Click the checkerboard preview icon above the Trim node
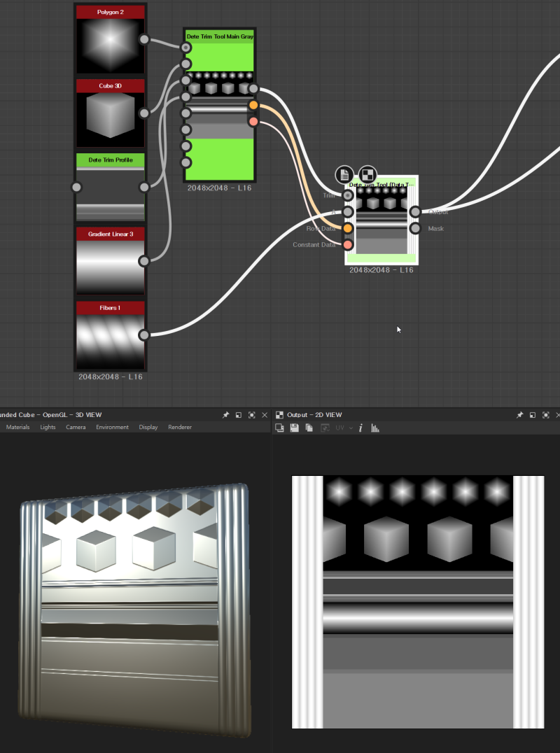560x753 pixels. tap(367, 175)
